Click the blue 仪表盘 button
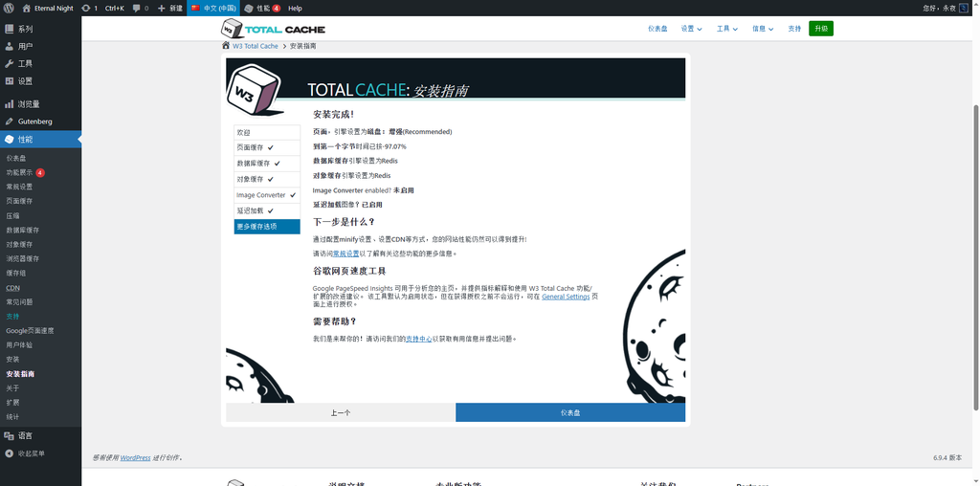The height and width of the screenshot is (486, 980). [x=570, y=413]
